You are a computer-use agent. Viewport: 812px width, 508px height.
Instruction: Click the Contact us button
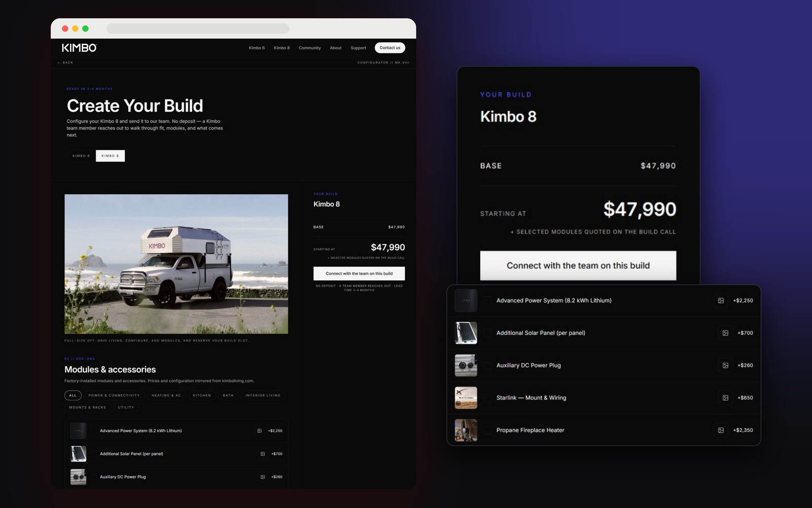coord(390,48)
